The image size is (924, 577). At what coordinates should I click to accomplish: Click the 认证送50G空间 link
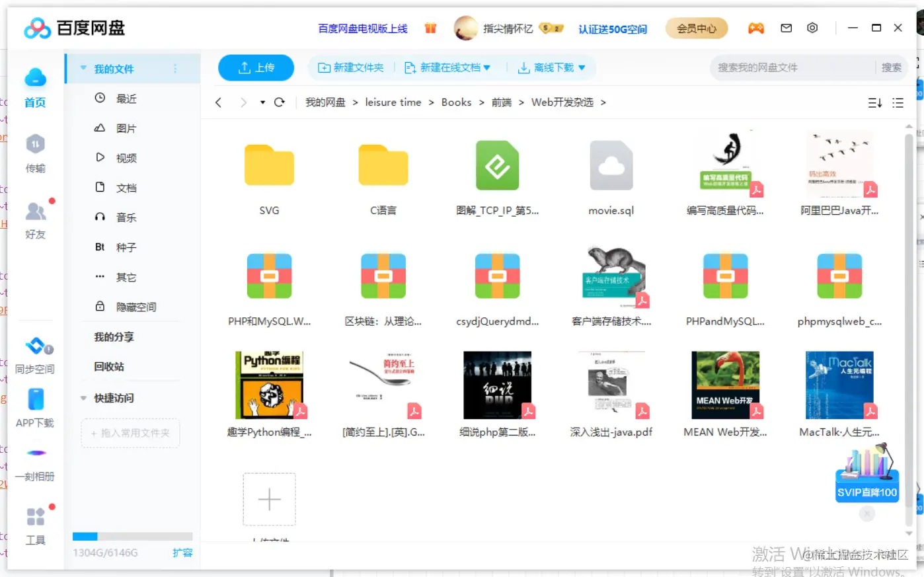[613, 29]
